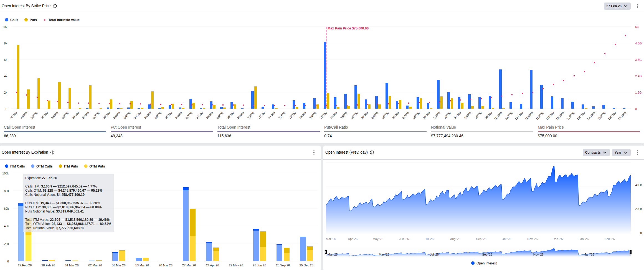The image size is (644, 270).
Task: Open the info tooltip for Open Interest By Expiration
Action: tap(52, 152)
